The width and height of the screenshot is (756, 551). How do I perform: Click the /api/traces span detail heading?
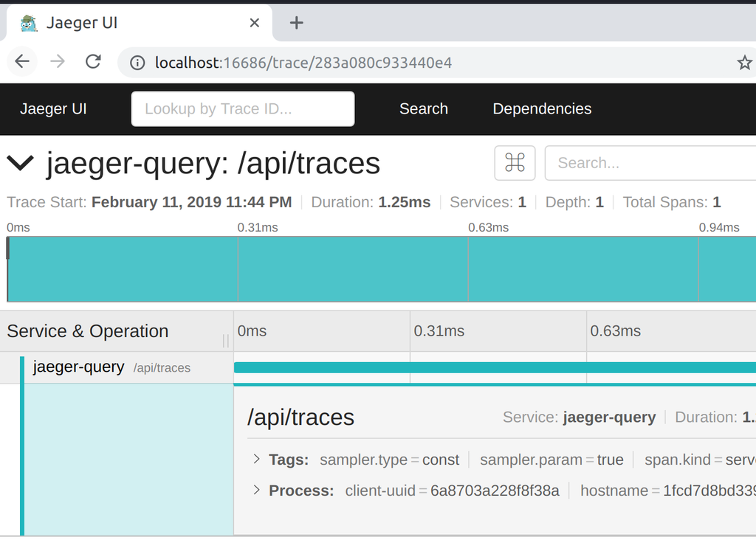[301, 417]
